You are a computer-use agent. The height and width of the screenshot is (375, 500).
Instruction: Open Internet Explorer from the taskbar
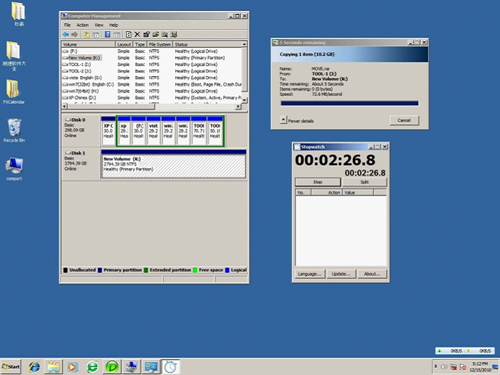[34, 367]
